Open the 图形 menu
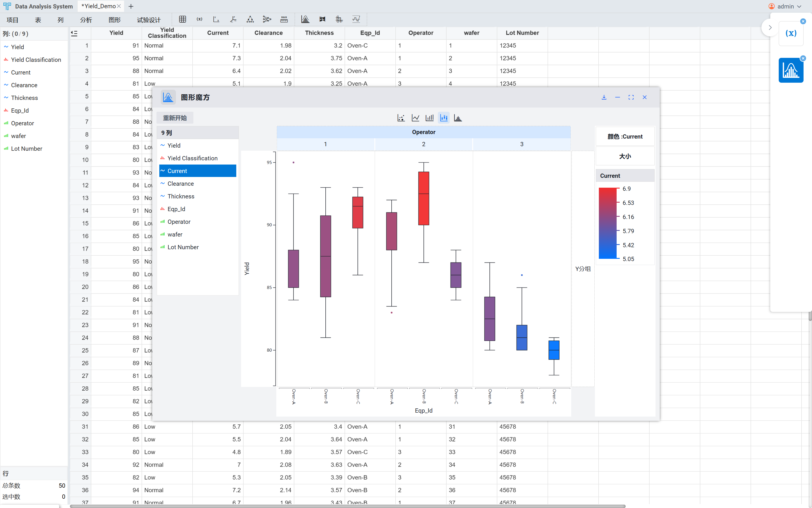Image resolution: width=812 pixels, height=508 pixels. tap(114, 20)
